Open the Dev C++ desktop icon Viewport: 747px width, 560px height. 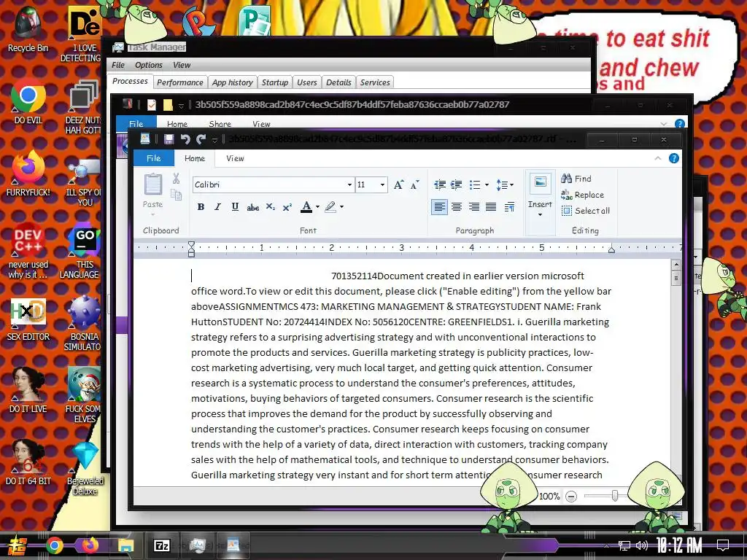tap(28, 251)
